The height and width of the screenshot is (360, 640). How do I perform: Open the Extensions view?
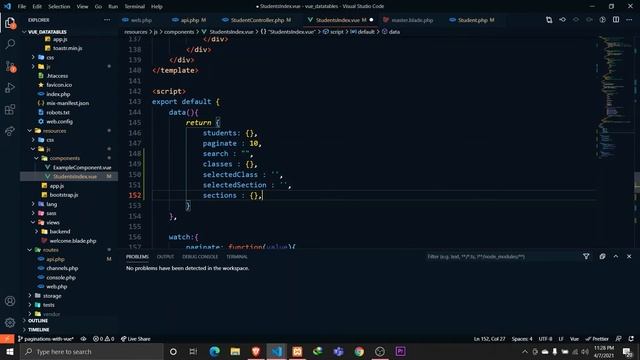coord(10,109)
